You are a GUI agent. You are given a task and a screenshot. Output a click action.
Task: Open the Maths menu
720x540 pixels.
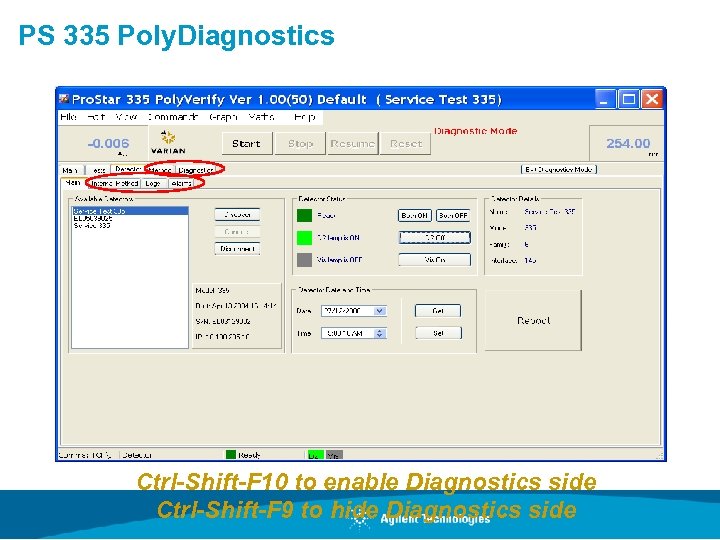[x=262, y=117]
